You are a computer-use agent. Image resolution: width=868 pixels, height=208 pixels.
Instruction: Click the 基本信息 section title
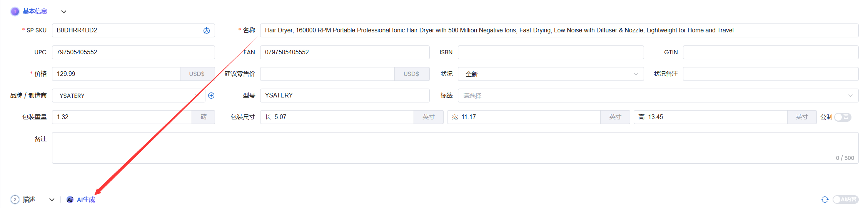pyautogui.click(x=35, y=12)
